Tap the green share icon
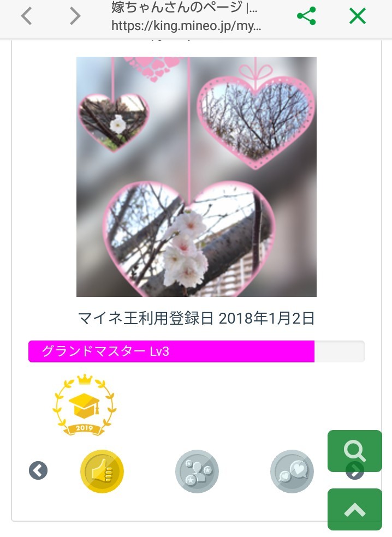392x537 pixels. (x=306, y=16)
